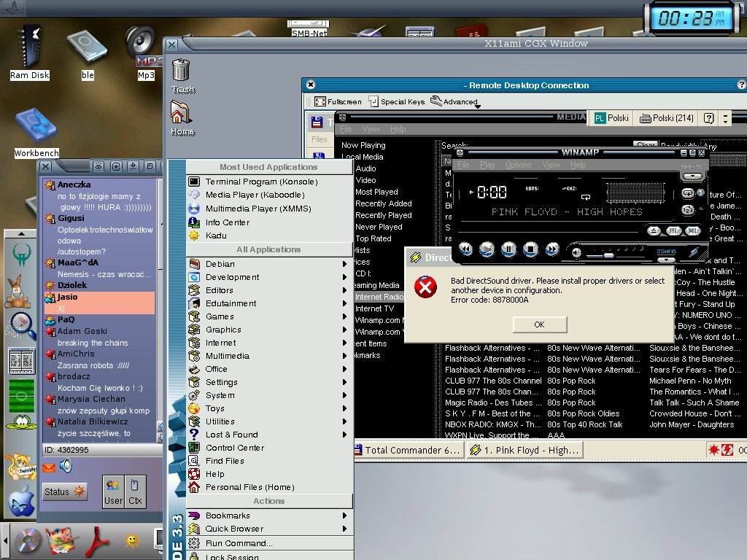Toggle Winamp media library ML button
Image resolution: width=747 pixels, height=560 pixels.
692,231
